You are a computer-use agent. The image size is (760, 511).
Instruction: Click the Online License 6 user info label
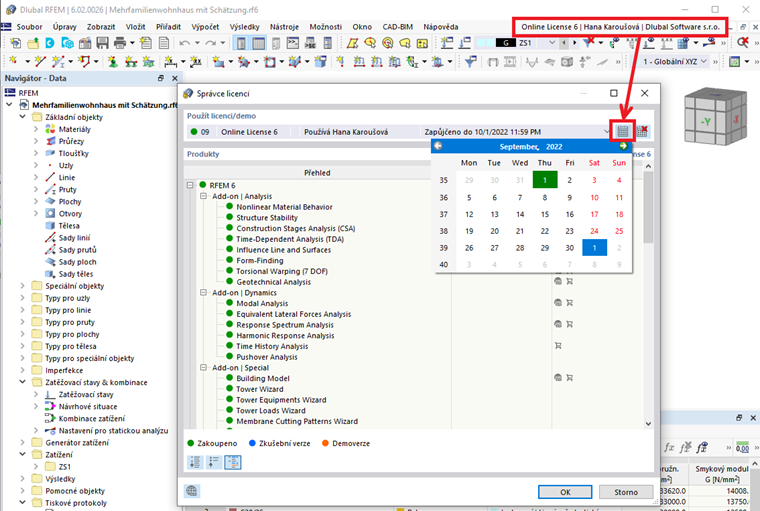[x=620, y=27]
